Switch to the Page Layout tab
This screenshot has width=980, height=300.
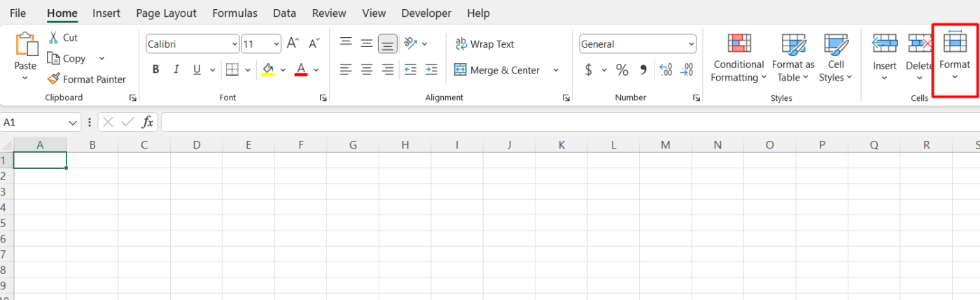point(166,13)
